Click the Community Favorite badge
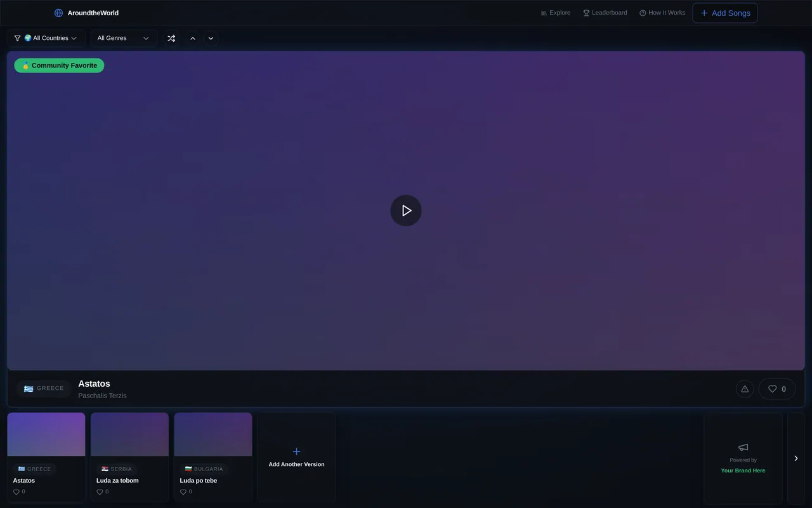This screenshot has height=508, width=812. pyautogui.click(x=59, y=65)
